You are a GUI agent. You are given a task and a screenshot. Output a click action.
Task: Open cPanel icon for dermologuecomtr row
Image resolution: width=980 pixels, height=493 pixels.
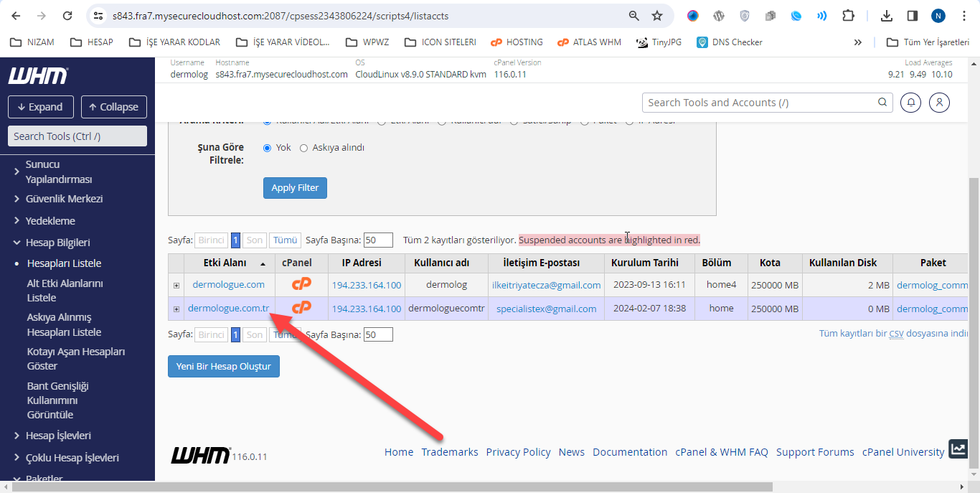301,308
